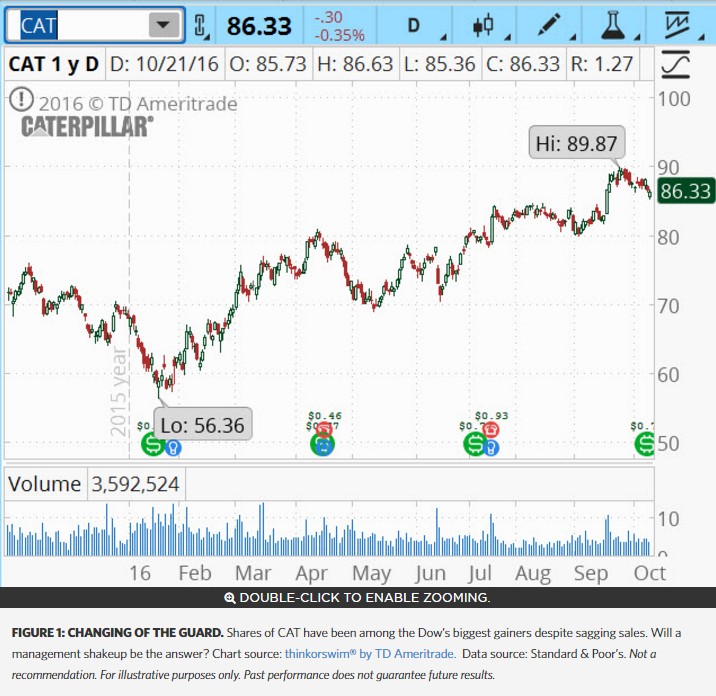
Task: Click the Sep label on time axis
Action: coord(591,573)
